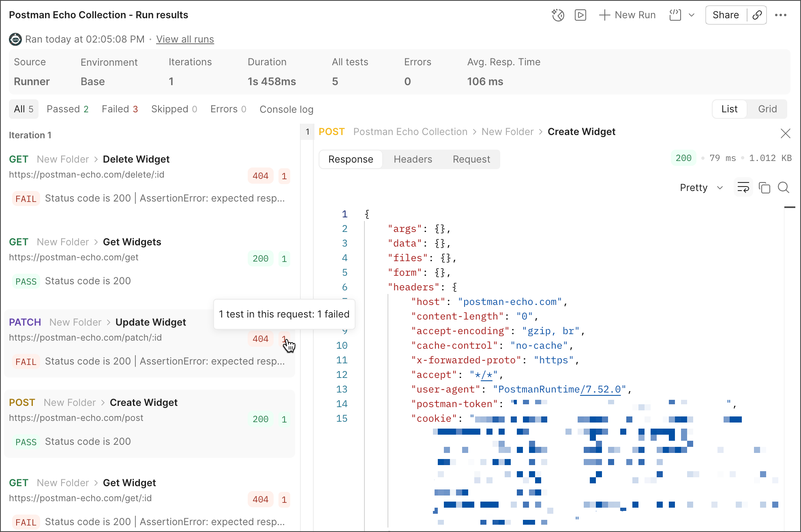
Task: Open the three-dots more options menu
Action: click(x=780, y=15)
